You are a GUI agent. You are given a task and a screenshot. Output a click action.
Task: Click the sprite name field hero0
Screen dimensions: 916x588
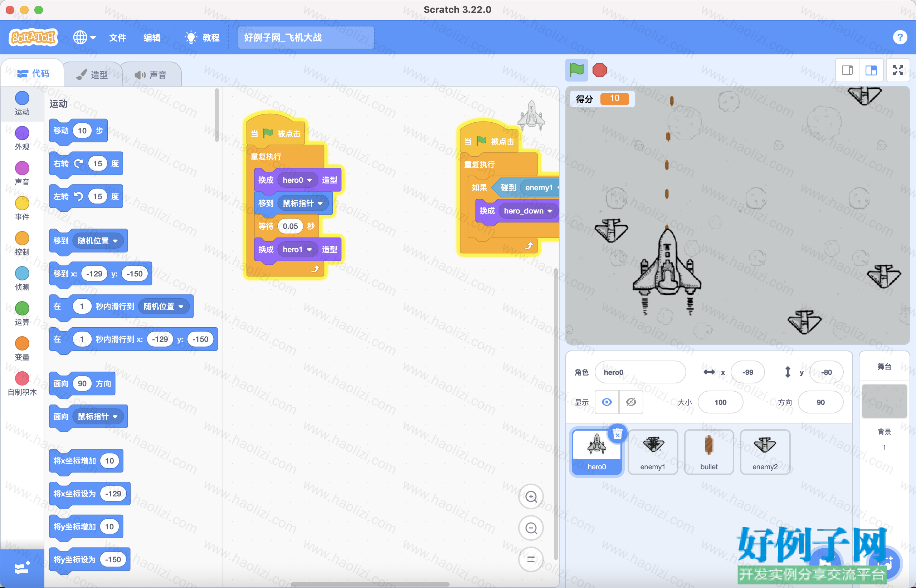pyautogui.click(x=640, y=372)
